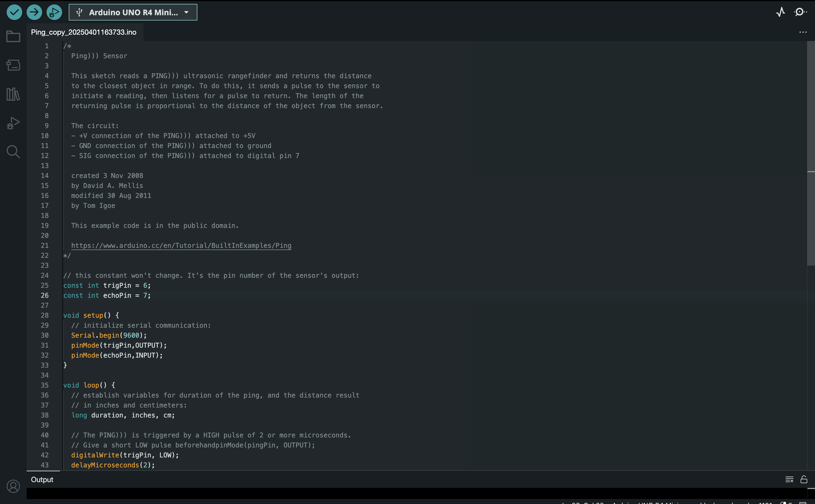Viewport: 815px width, 504px height.
Task: Click the 'void setup() {' line
Action: coord(91,315)
